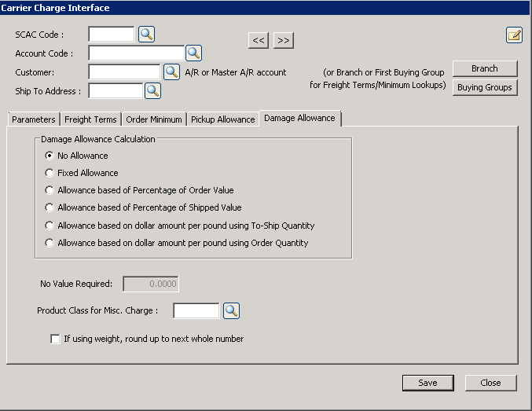Click the Save button
This screenshot has width=532, height=411.
[x=427, y=383]
